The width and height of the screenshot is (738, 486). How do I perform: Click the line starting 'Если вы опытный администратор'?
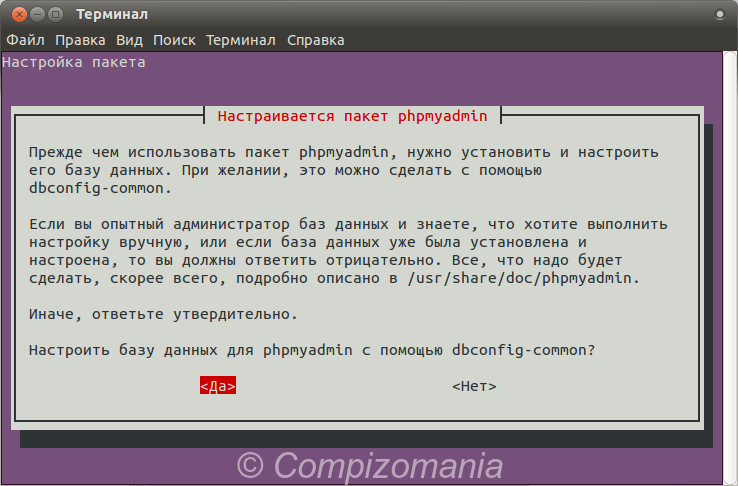click(348, 224)
